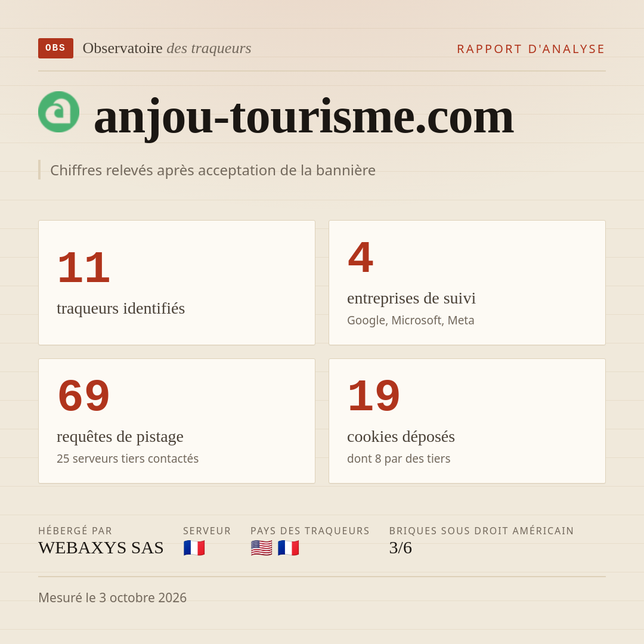Click the green anjou-tourisme site favicon
Viewport: 644px width, 644px height.
58,112
